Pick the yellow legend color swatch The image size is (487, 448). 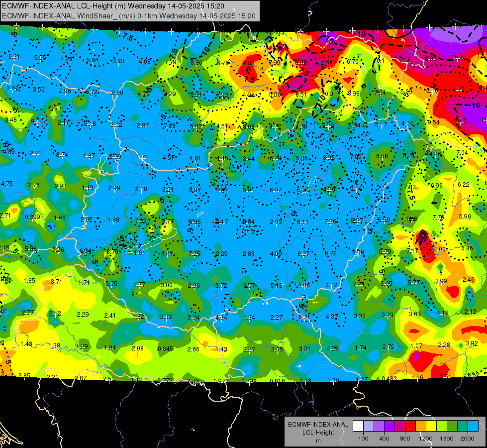click(x=431, y=426)
